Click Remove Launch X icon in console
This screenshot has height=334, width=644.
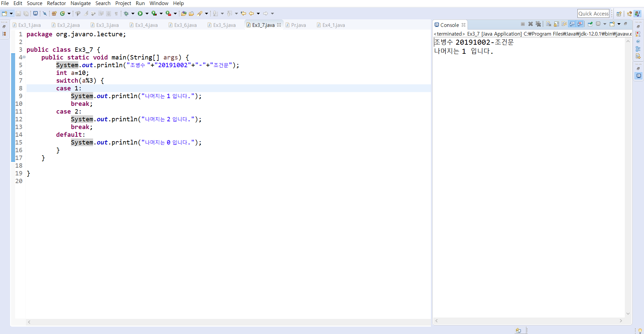[x=530, y=24]
